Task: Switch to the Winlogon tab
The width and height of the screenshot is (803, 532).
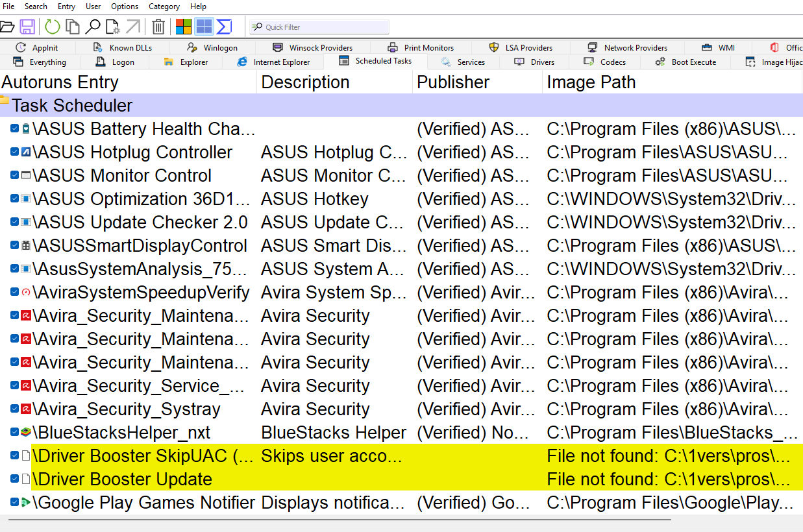Action: pos(212,47)
